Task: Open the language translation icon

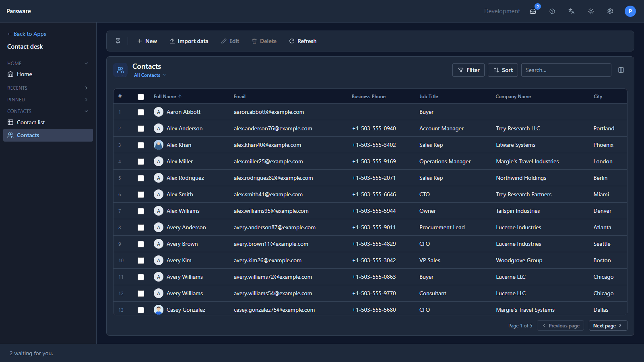Action: 572,11
